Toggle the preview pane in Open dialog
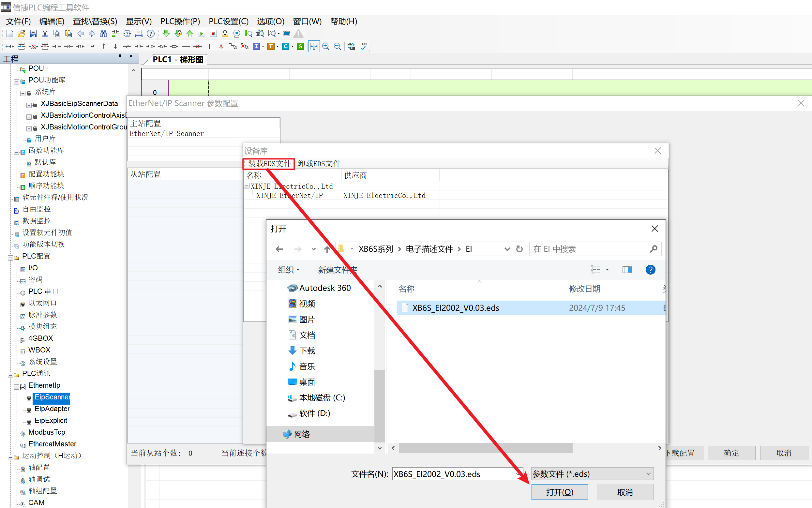This screenshot has height=508, width=812. [627, 269]
